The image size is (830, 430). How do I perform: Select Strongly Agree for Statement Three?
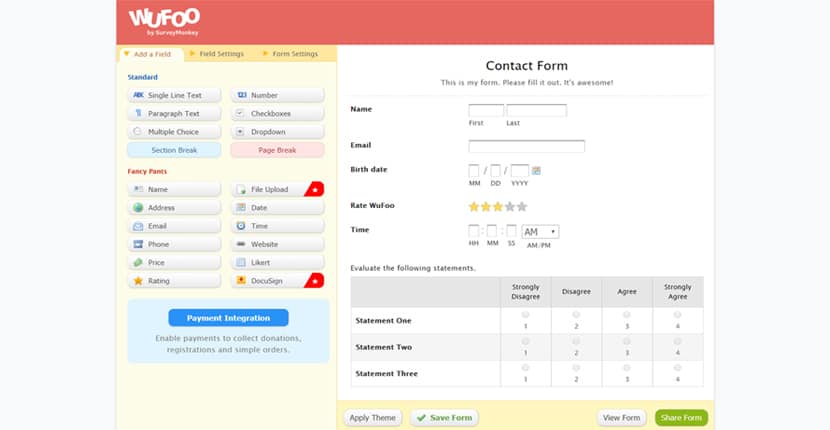tap(678, 368)
